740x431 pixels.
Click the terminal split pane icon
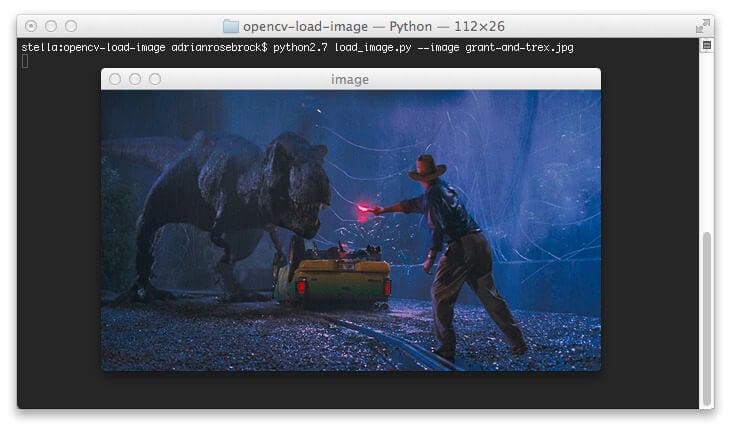[x=706, y=45]
